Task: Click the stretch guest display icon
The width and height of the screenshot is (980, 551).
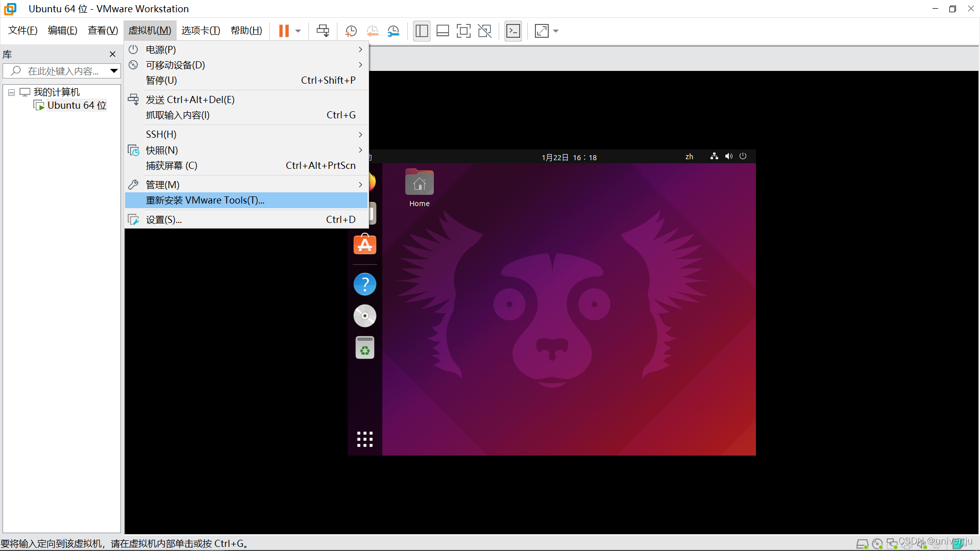Action: (542, 31)
